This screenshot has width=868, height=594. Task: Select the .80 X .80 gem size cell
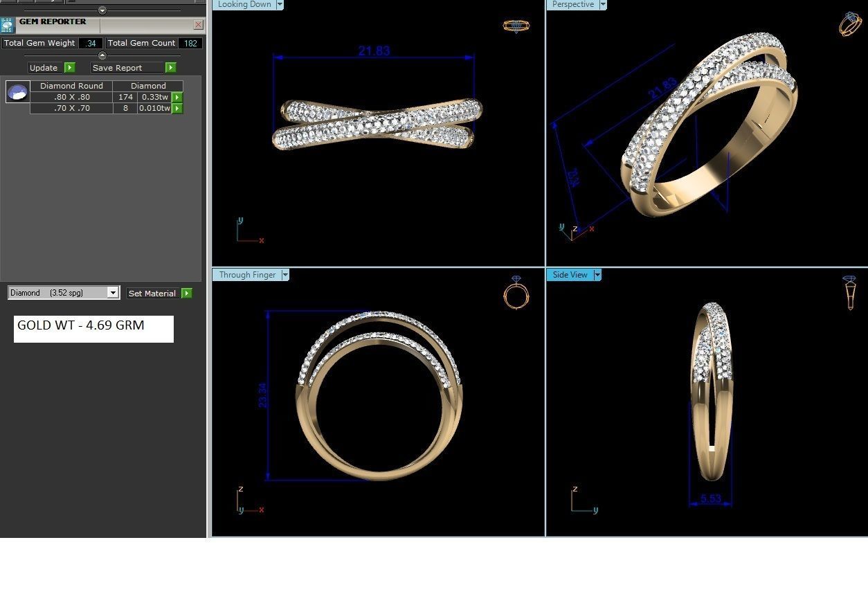[x=72, y=97]
